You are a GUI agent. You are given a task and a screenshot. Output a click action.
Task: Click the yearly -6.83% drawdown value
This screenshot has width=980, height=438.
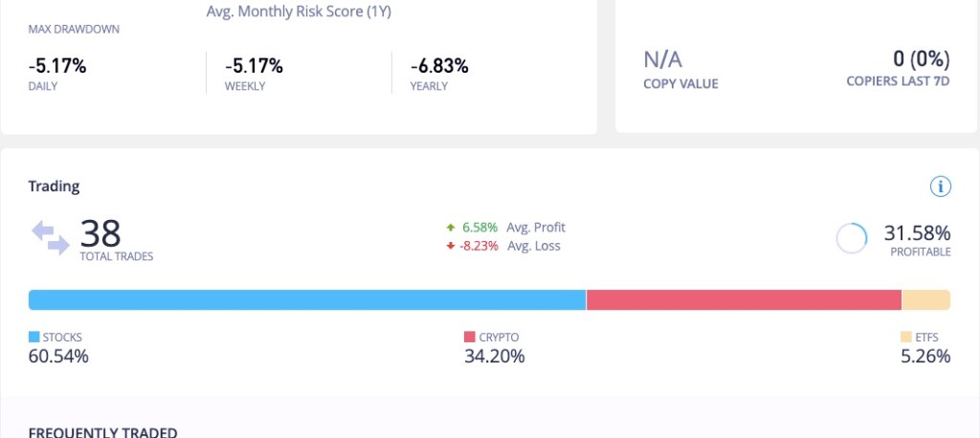tap(439, 66)
